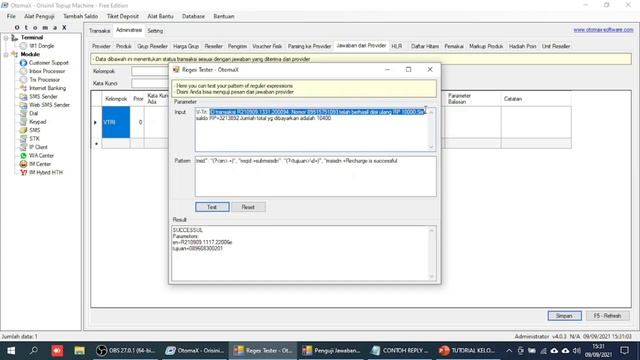Open Internet Banking module icon
Image resolution: width=640 pixels, height=360 pixels.
23,88
